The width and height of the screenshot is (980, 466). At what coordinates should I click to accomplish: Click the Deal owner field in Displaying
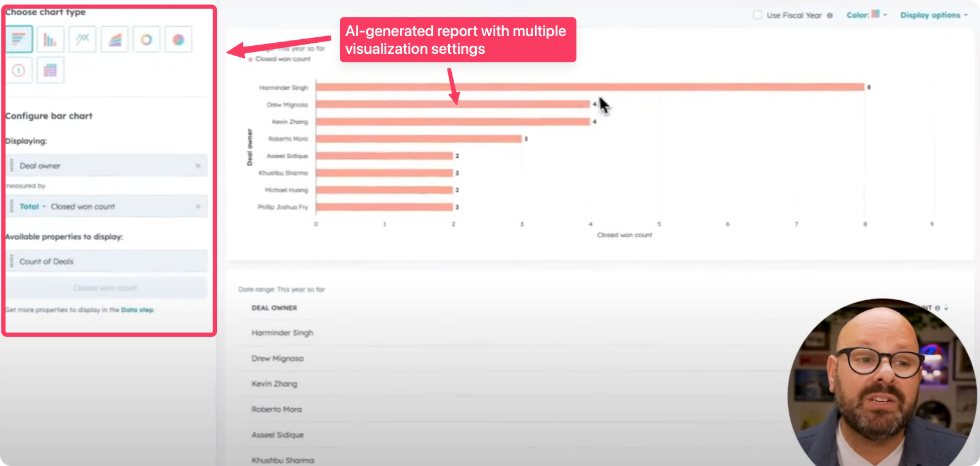point(107,166)
